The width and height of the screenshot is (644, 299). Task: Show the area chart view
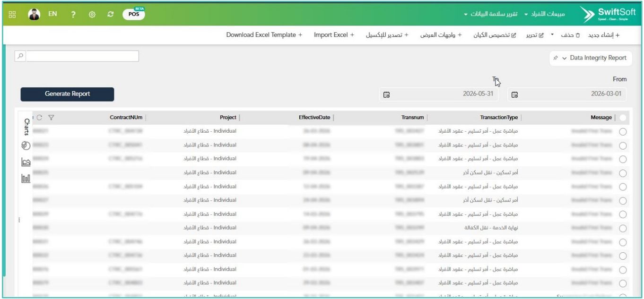26,162
